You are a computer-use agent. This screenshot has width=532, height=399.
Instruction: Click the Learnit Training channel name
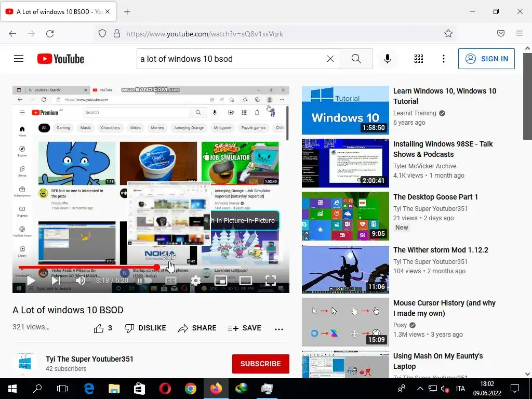pyautogui.click(x=415, y=113)
